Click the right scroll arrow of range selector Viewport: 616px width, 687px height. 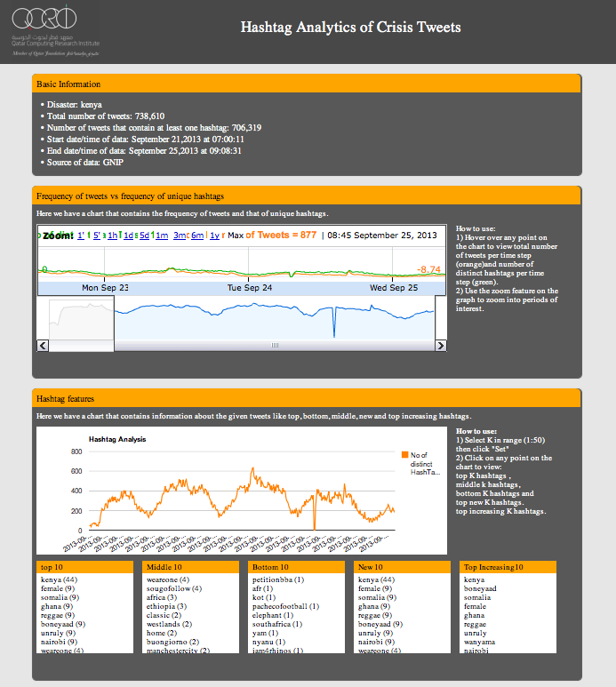[x=441, y=345]
